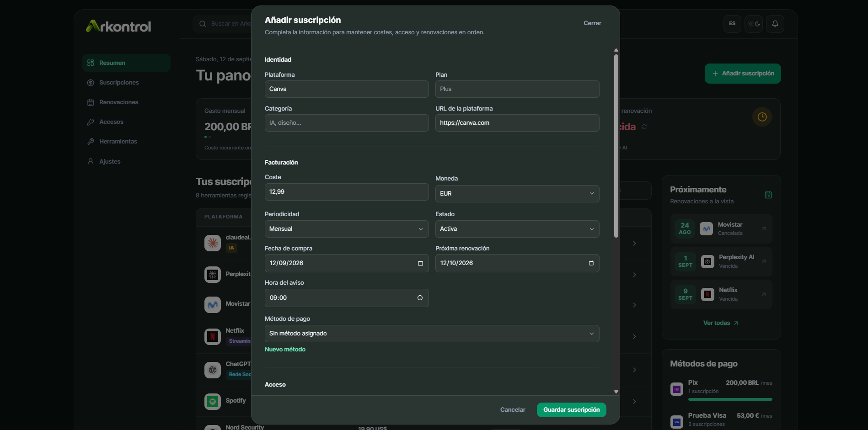Click the Arkontrol logo
The image size is (868, 430).
(118, 26)
